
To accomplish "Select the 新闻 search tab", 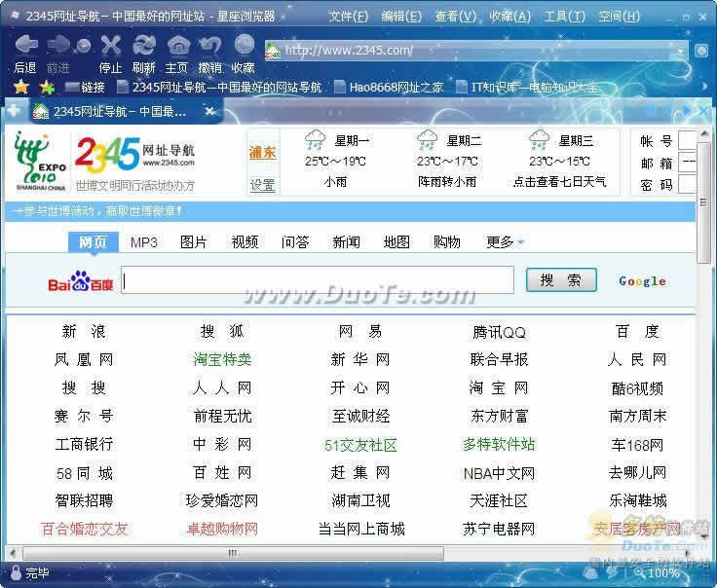I will 346,242.
